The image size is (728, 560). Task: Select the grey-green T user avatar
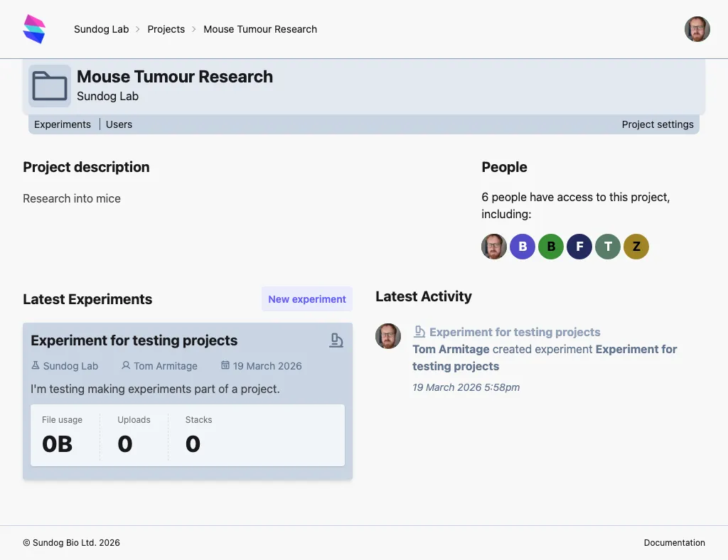tap(608, 247)
